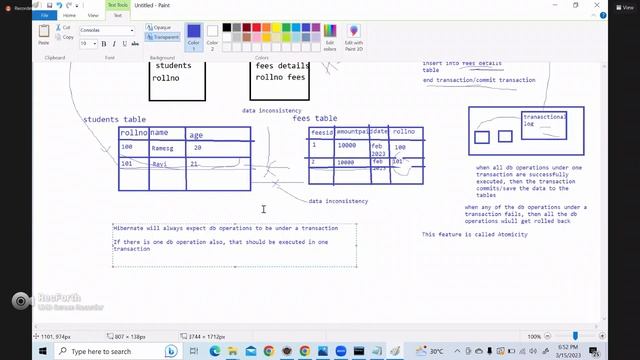Open the Paint taskbar icon
This screenshot has height=360, width=640.
point(395,351)
